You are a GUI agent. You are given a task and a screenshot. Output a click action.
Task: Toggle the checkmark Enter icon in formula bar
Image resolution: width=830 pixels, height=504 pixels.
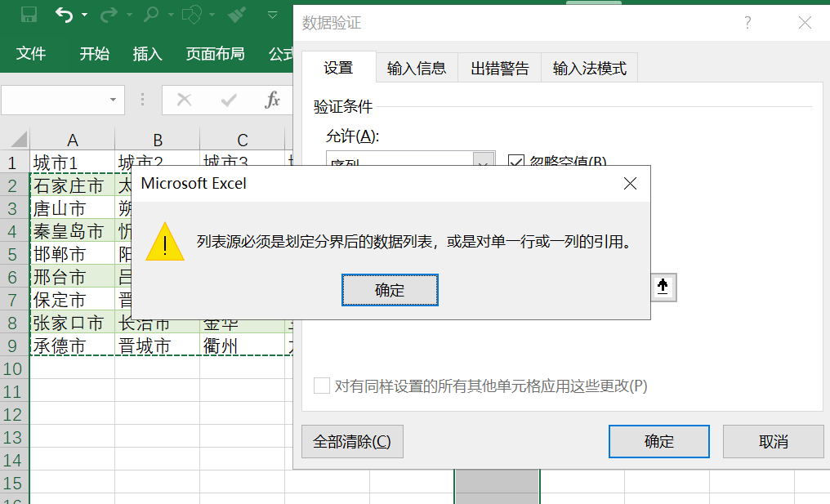[x=226, y=100]
